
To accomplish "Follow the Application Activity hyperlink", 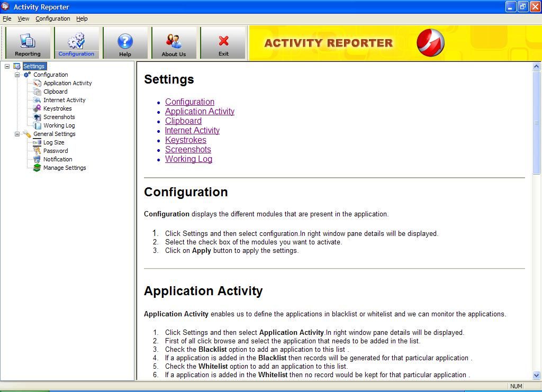I will click(200, 111).
